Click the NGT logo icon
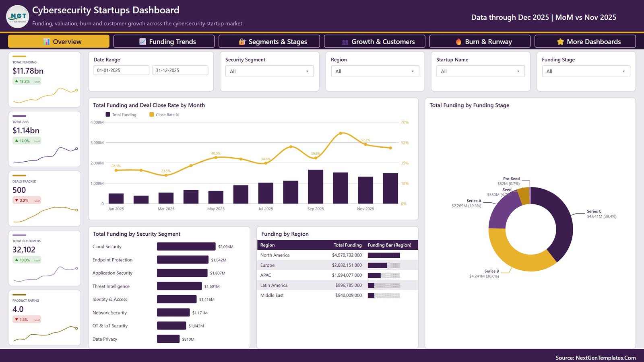 [18, 16]
